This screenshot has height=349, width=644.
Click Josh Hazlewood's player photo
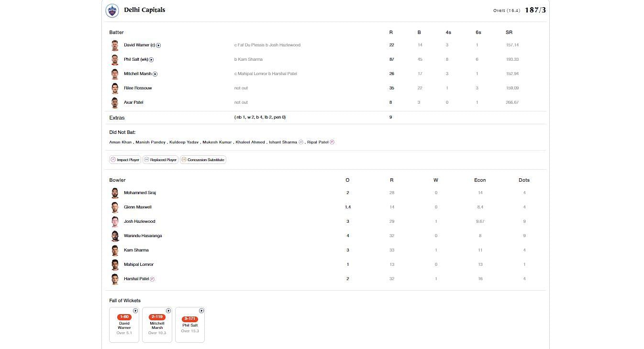pos(115,222)
